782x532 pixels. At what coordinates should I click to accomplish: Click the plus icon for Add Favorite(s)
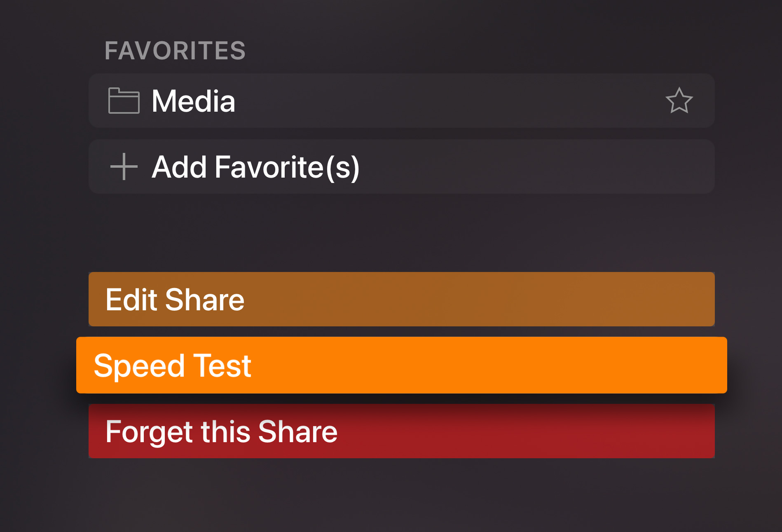coord(124,166)
